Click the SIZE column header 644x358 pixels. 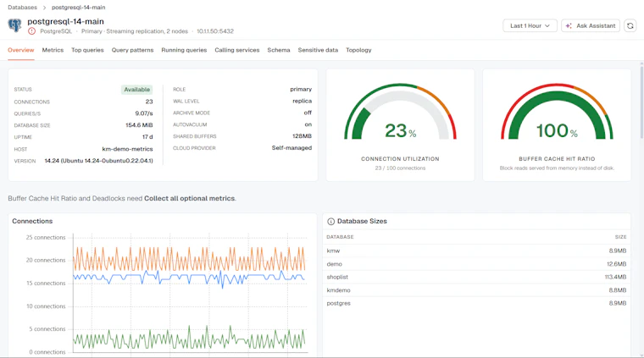click(x=620, y=237)
